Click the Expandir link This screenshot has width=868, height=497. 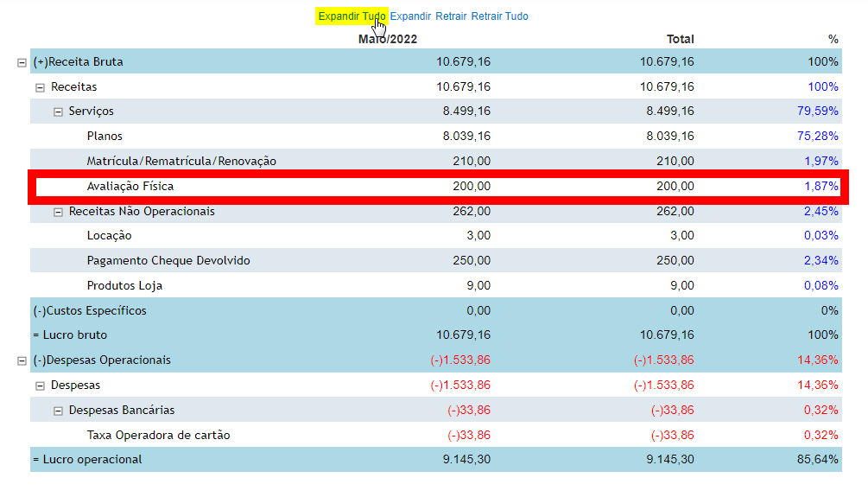[410, 16]
